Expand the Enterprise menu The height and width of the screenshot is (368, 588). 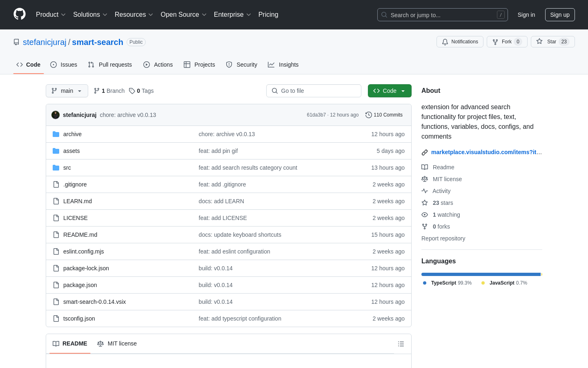pyautogui.click(x=232, y=15)
